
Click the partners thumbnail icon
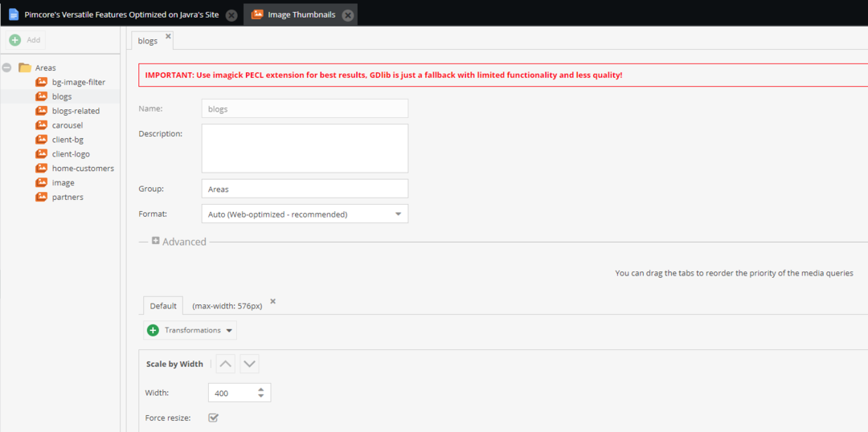point(42,197)
